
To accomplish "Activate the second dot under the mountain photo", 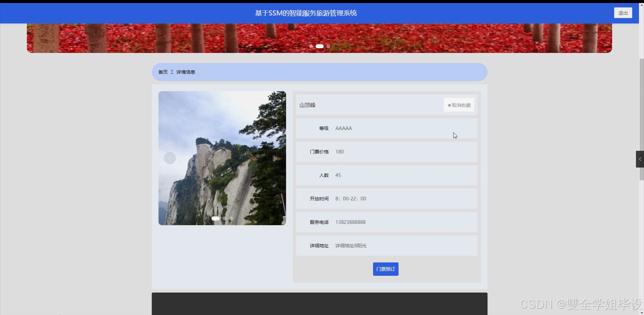I will click(223, 218).
